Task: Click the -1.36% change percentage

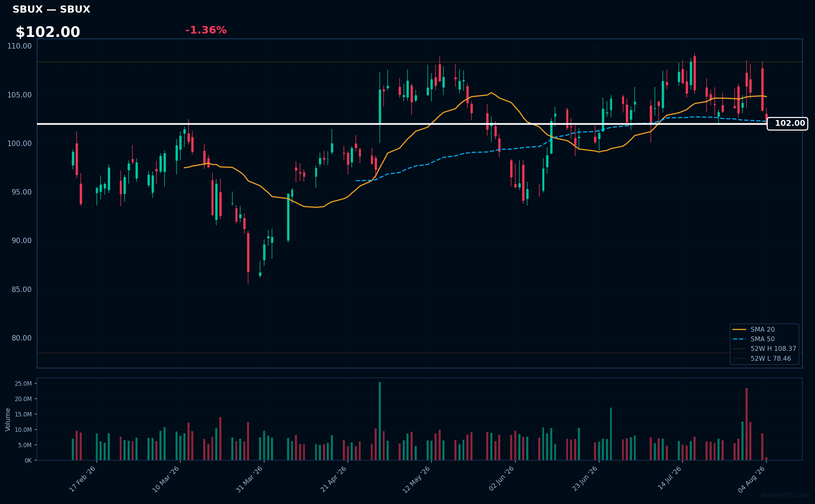Action: pyautogui.click(x=206, y=30)
